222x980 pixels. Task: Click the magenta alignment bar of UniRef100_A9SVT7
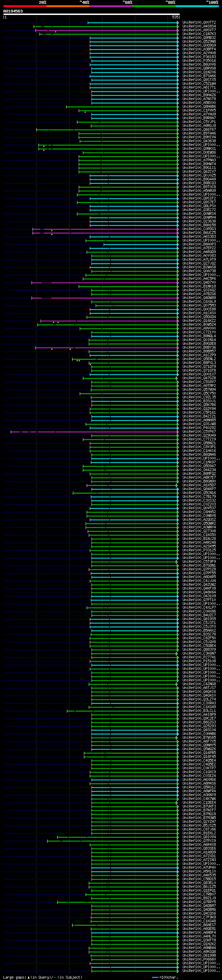[x=106, y=30]
